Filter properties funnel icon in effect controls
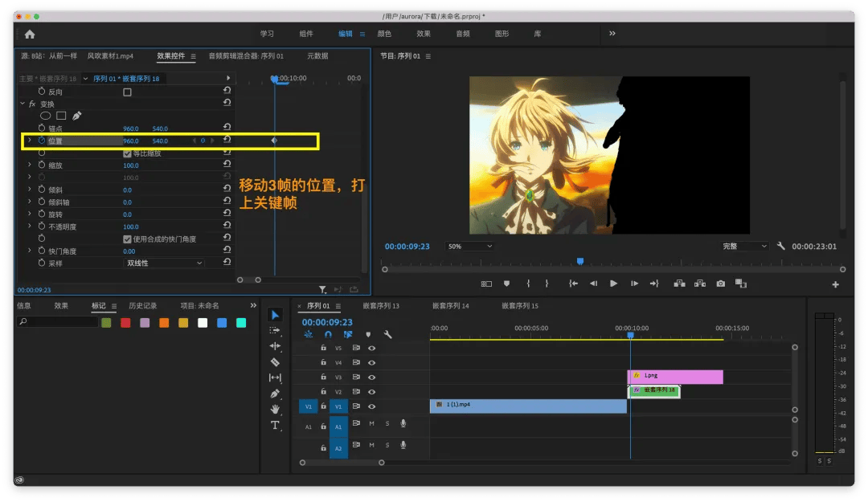The width and height of the screenshot is (868, 502). click(322, 289)
